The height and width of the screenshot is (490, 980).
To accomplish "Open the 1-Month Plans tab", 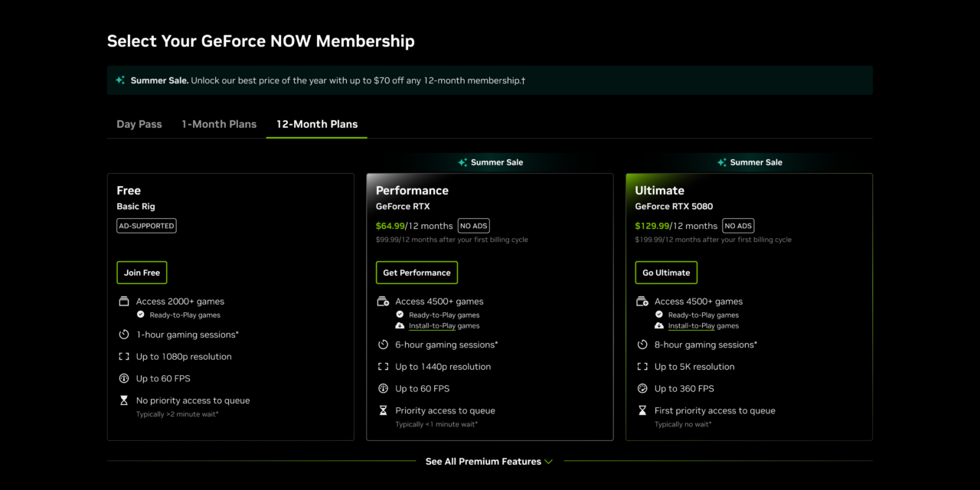I will [219, 124].
